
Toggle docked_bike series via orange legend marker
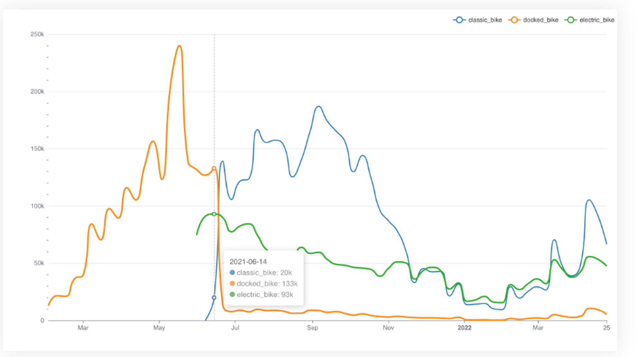coord(514,20)
